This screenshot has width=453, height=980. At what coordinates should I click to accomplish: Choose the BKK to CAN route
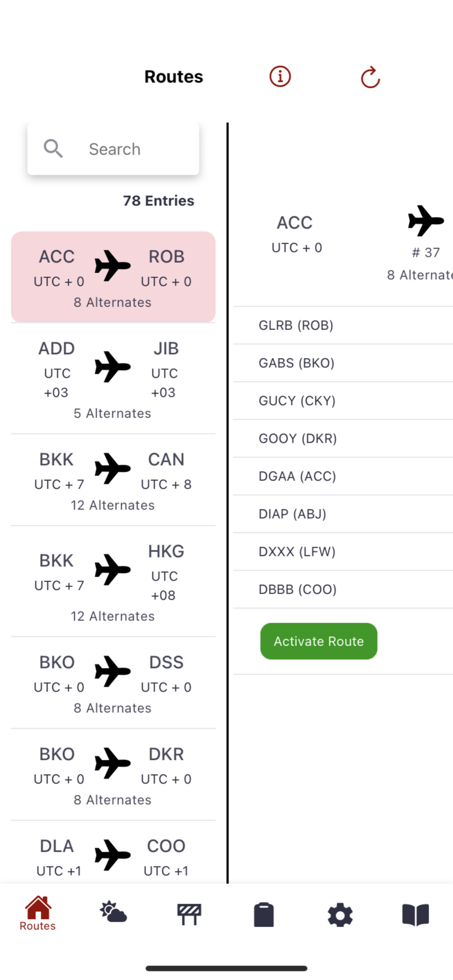pos(113,480)
